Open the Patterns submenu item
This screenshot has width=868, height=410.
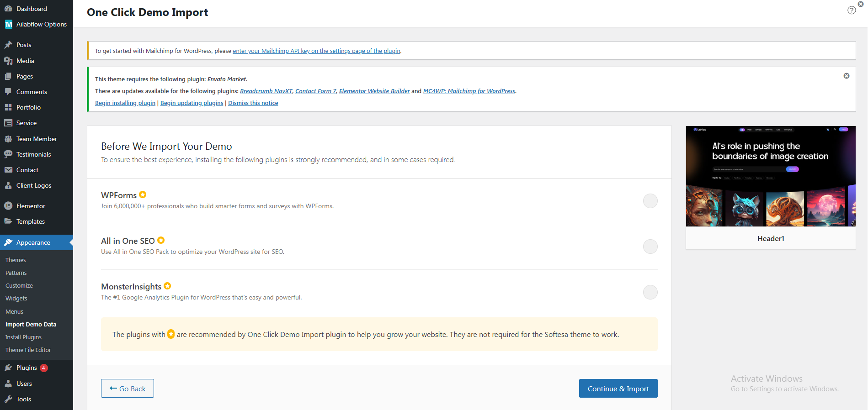click(16, 273)
